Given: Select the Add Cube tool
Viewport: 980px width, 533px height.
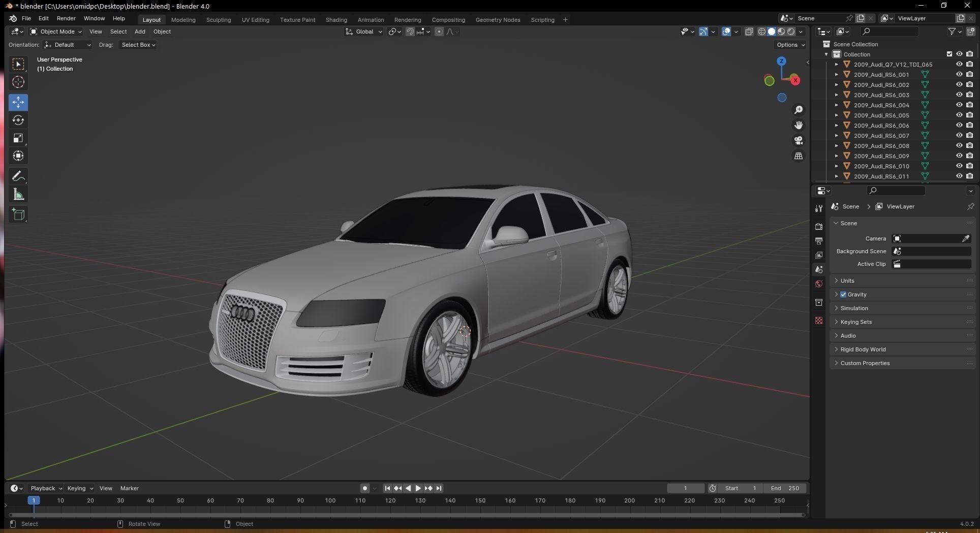Looking at the screenshot, I should (x=18, y=215).
